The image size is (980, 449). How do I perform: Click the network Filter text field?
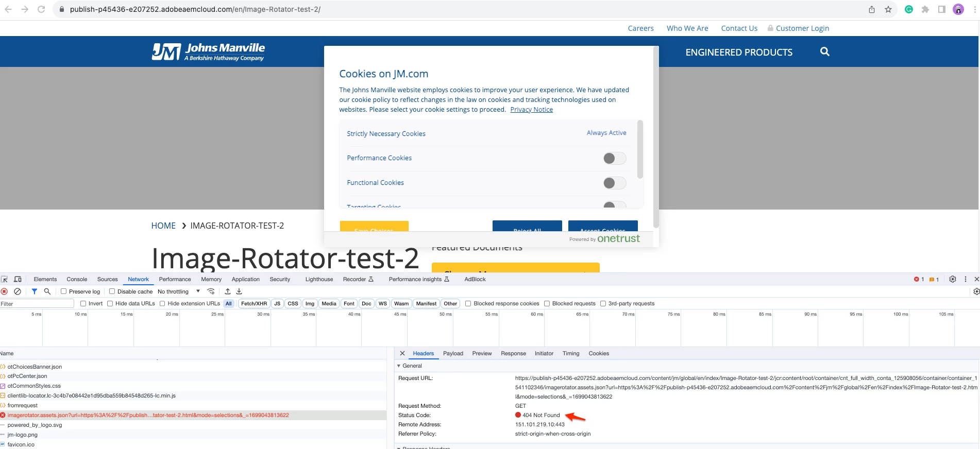click(37, 304)
